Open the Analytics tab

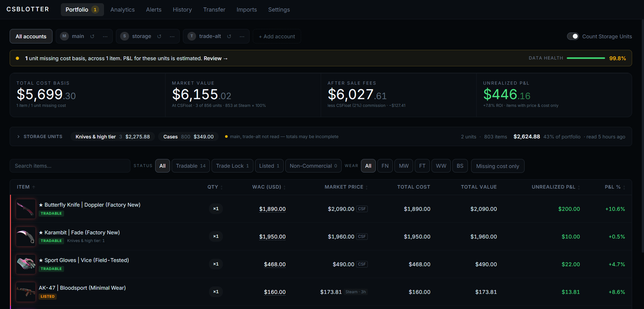pos(122,10)
